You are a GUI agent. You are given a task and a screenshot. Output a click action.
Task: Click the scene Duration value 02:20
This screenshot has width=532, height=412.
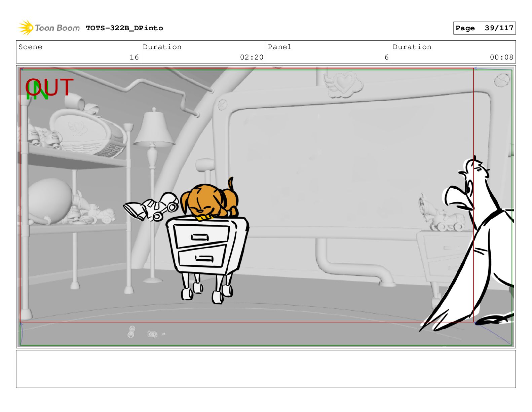pos(252,58)
